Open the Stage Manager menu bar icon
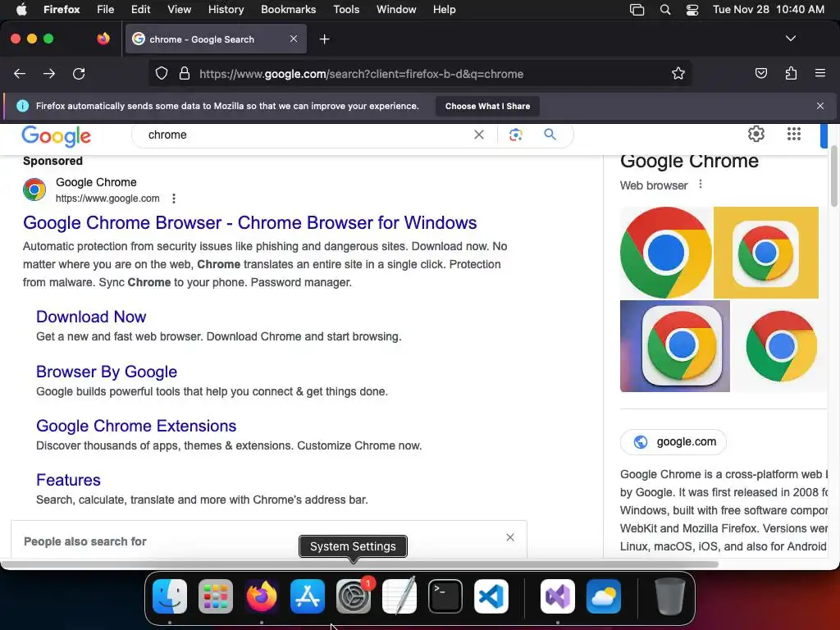Screen dimensions: 840x630 pos(637,10)
